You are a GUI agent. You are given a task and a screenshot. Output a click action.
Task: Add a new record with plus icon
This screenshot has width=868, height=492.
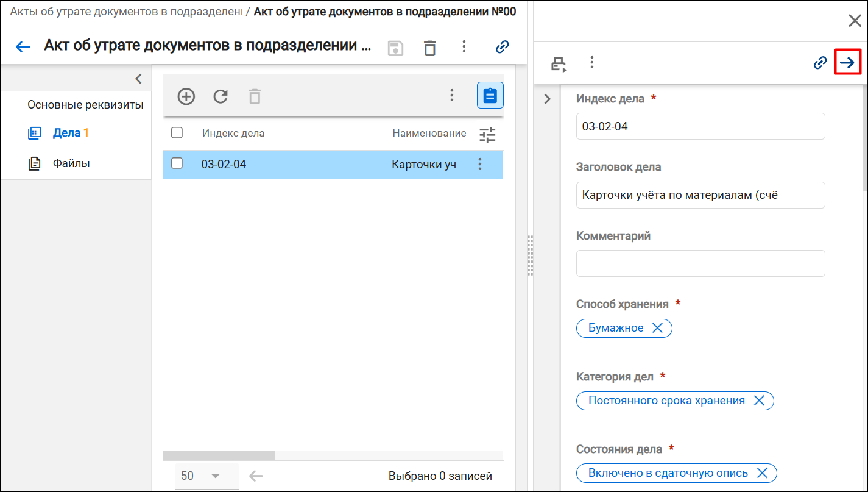point(186,96)
